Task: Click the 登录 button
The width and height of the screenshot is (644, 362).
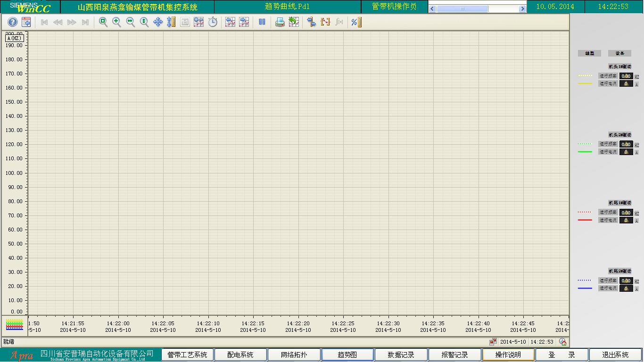Action: pyautogui.click(x=562, y=354)
